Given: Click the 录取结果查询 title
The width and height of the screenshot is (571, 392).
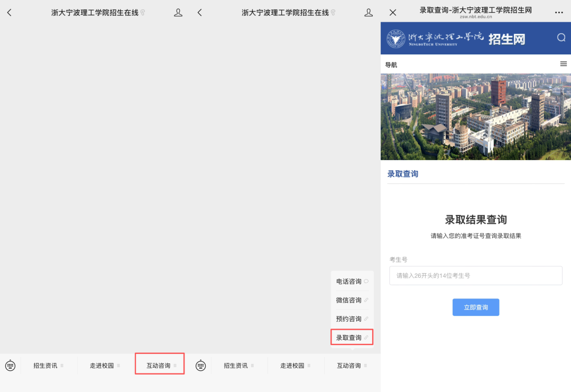Looking at the screenshot, I should coord(476,219).
